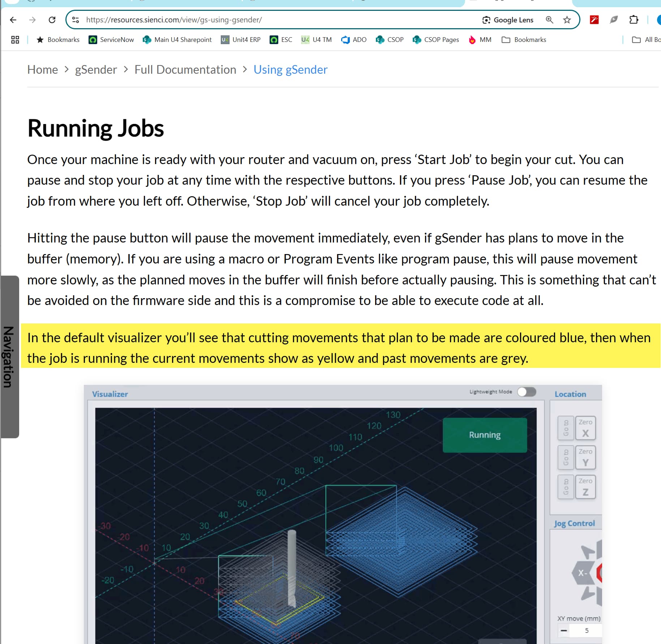Reload the page with the refresh icon
The height and width of the screenshot is (644, 661).
52,20
